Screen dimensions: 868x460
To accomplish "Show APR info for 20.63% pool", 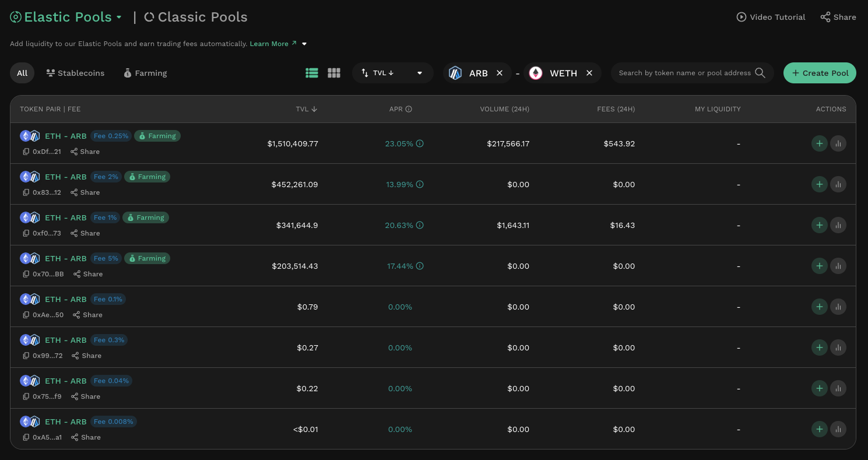I will click(x=420, y=225).
